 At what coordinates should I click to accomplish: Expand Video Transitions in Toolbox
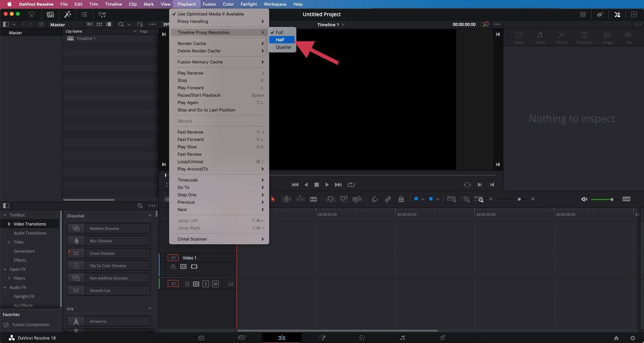click(x=9, y=224)
